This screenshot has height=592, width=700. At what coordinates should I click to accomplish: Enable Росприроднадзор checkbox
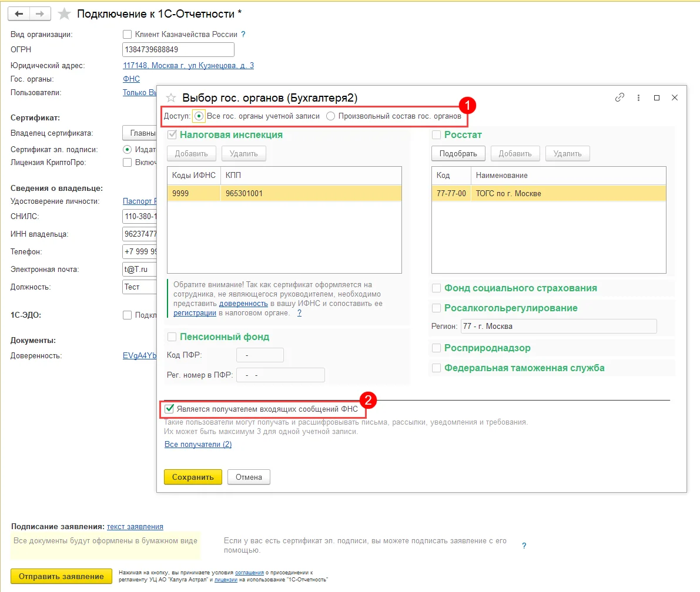437,348
